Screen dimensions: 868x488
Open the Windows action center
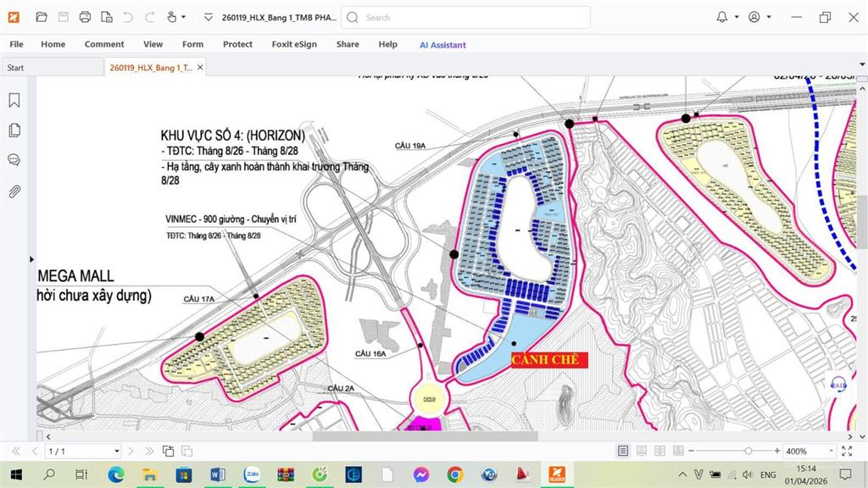[x=845, y=474]
